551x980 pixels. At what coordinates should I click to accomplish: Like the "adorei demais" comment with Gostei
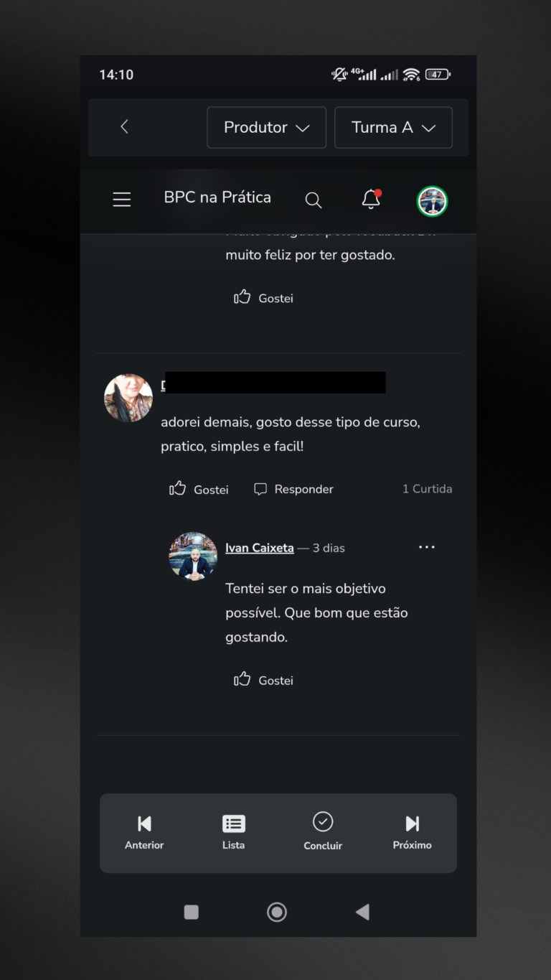199,489
